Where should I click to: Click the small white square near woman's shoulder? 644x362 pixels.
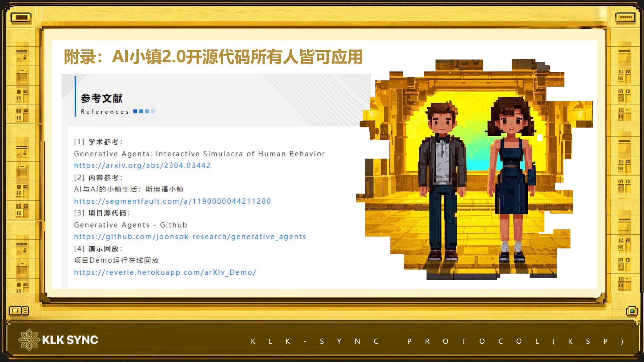coord(540,138)
